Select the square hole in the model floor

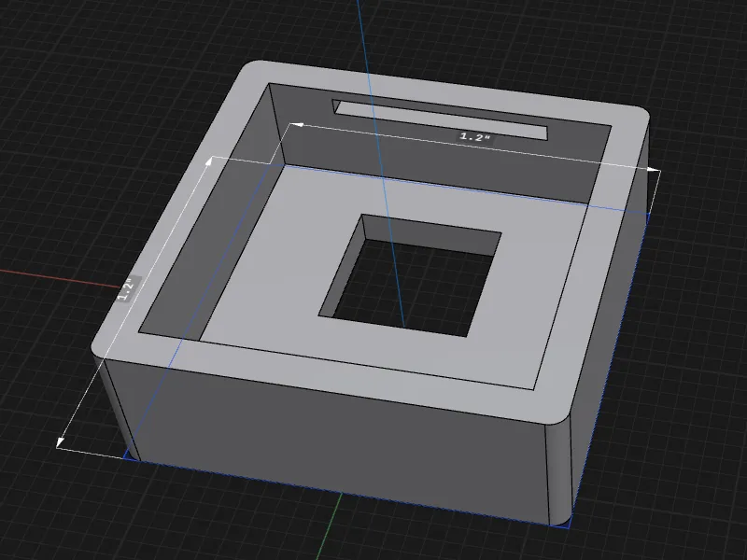[x=410, y=275]
